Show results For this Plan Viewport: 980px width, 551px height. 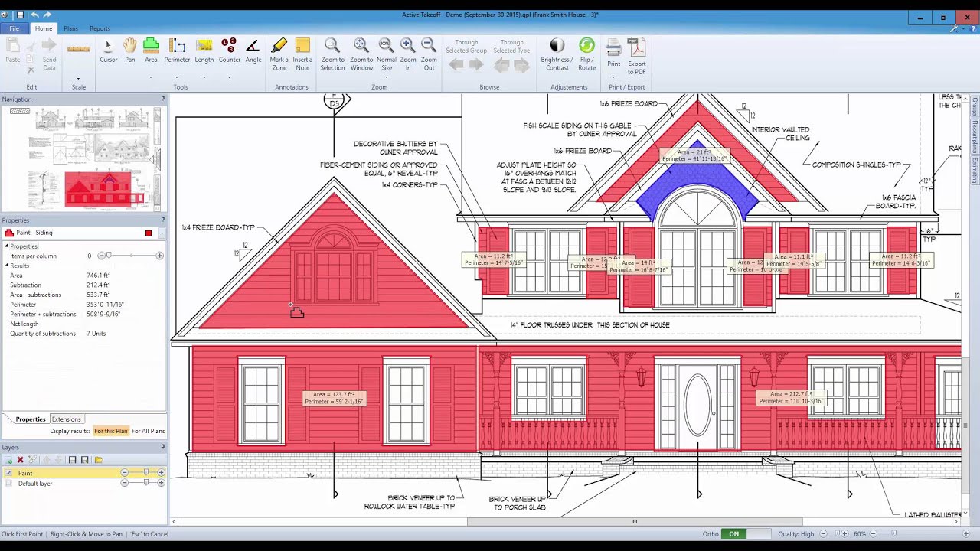point(111,431)
